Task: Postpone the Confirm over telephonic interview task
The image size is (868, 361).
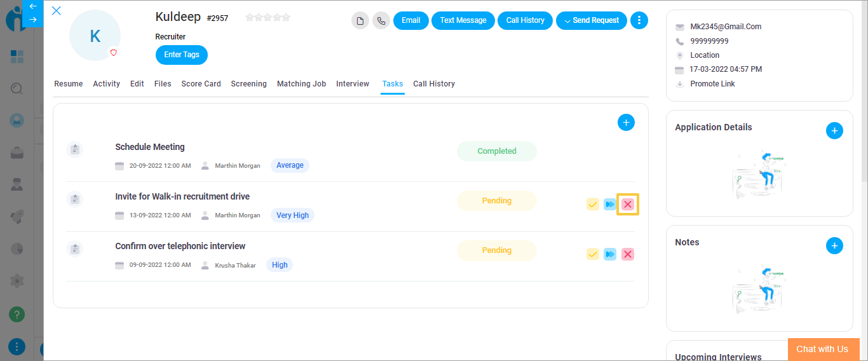Action: (610, 254)
